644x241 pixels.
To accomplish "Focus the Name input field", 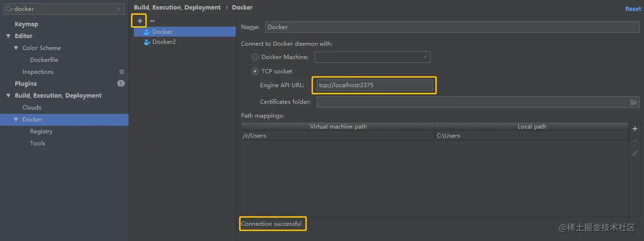I will click(452, 27).
